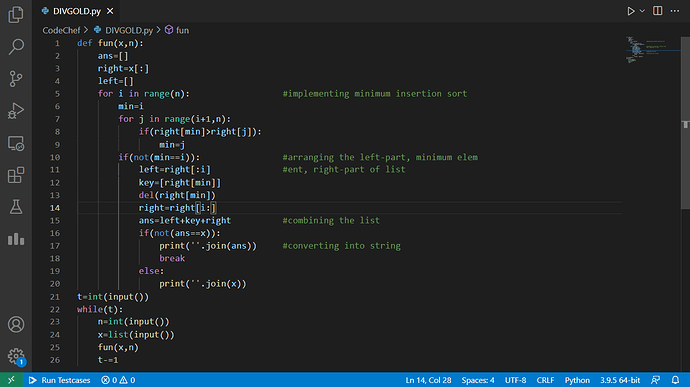Click comment '#converting into string'
Screen dimensions: 690x387
(341, 246)
